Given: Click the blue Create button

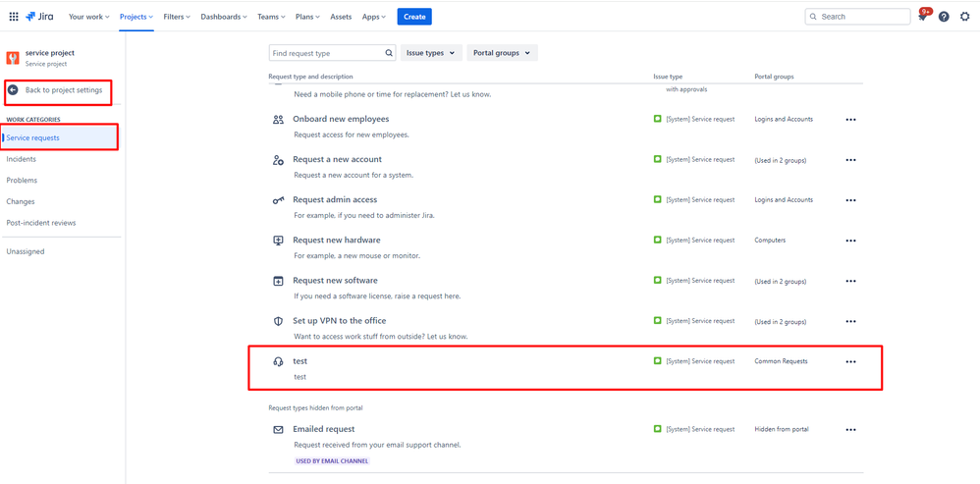Looking at the screenshot, I should pyautogui.click(x=414, y=17).
